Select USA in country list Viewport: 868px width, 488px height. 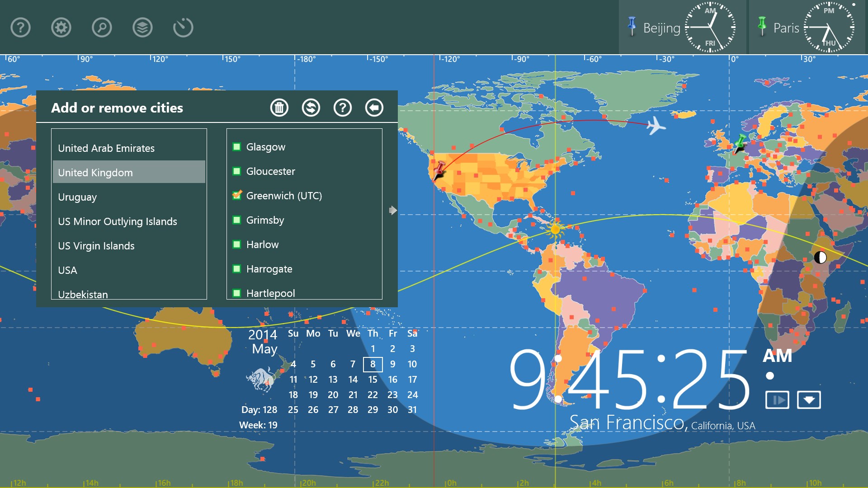[x=68, y=270]
